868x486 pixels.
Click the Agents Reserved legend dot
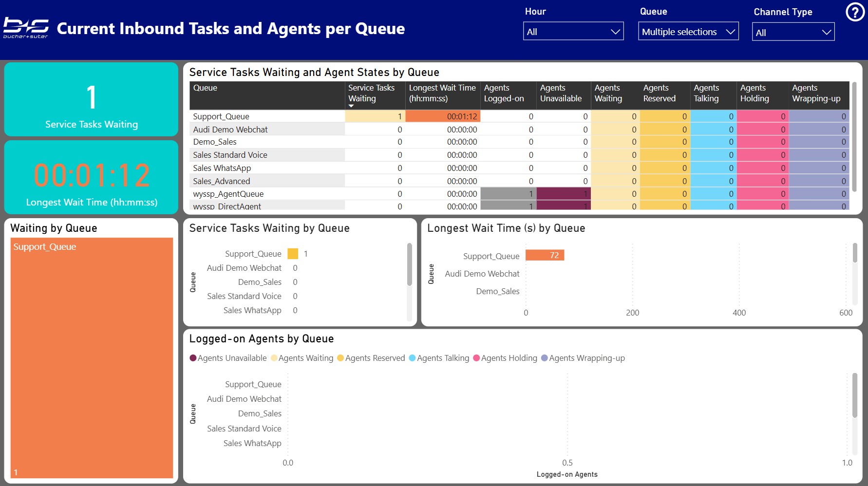[341, 358]
